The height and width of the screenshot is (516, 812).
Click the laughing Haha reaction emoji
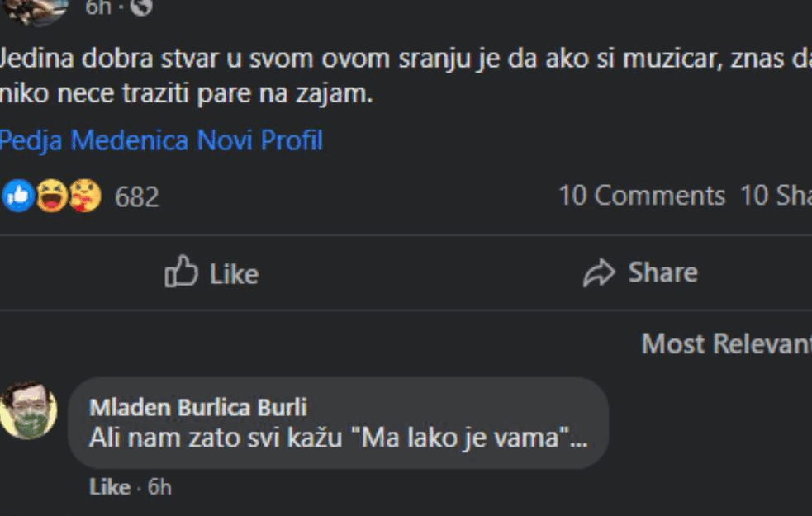tap(51, 196)
